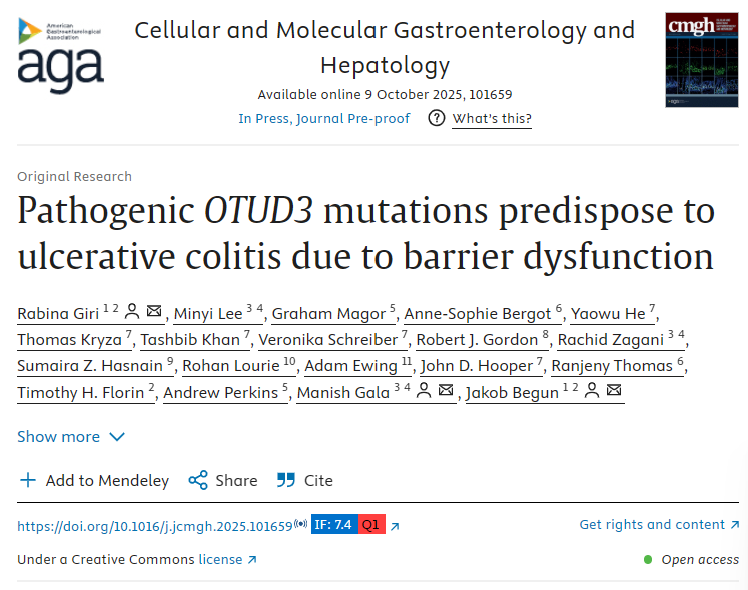Click the question mark help icon
The width and height of the screenshot is (748, 590).
coord(436,118)
